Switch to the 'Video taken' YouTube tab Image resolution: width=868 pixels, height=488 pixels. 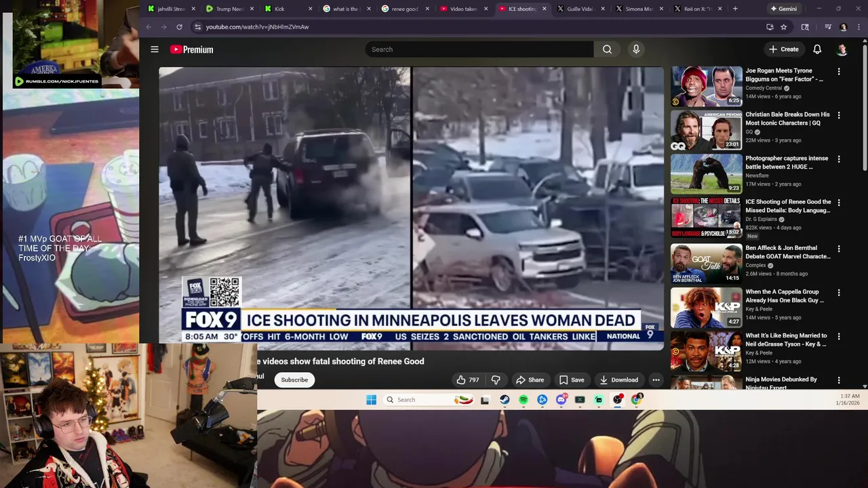[x=464, y=9]
